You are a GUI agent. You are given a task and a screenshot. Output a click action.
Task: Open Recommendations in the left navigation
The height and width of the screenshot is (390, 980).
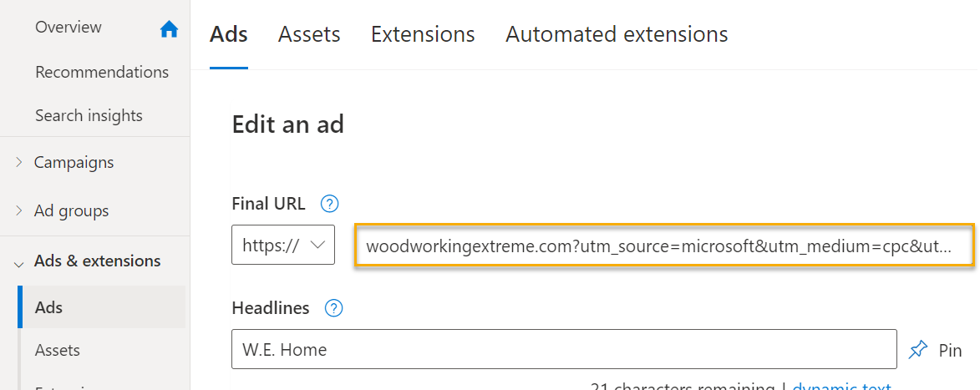102,73
